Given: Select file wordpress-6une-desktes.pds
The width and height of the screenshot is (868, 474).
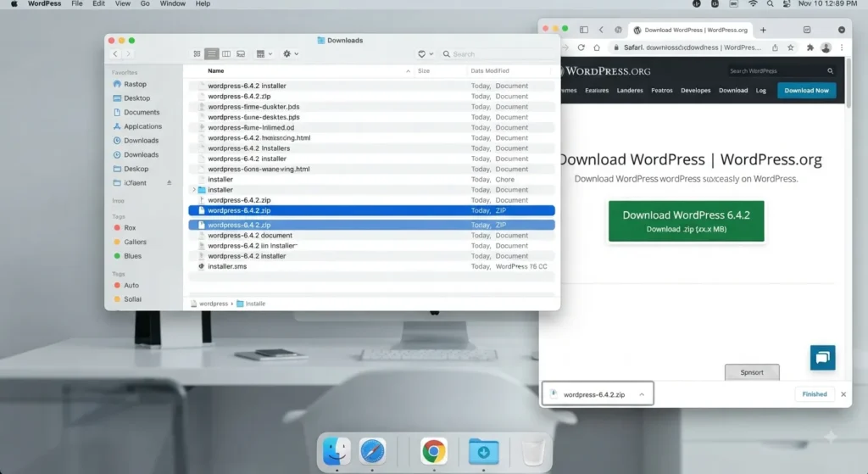Looking at the screenshot, I should point(371,117).
